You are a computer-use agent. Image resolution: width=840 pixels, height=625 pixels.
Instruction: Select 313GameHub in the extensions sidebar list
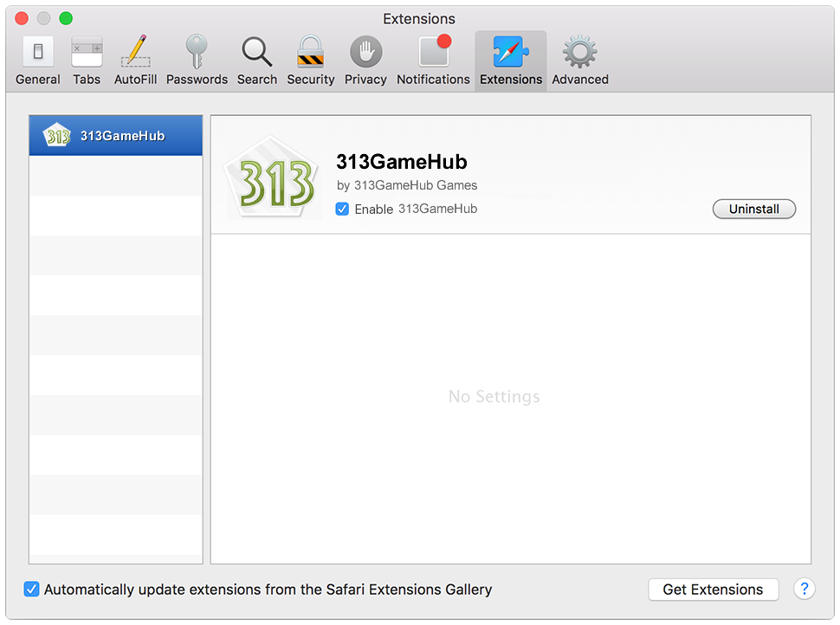116,136
